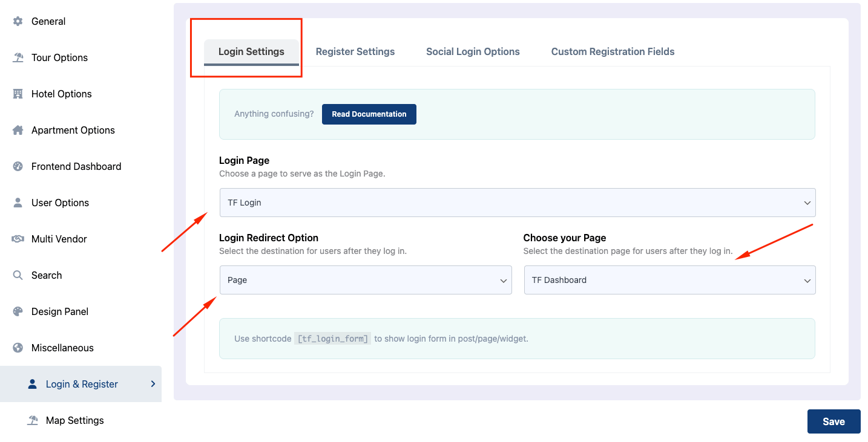The width and height of the screenshot is (868, 442).
Task: Open Design Panel via palette icon
Action: (x=18, y=311)
